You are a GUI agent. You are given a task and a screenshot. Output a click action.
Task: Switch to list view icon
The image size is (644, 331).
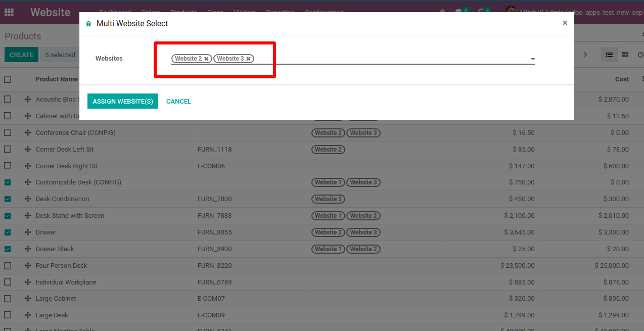(609, 55)
